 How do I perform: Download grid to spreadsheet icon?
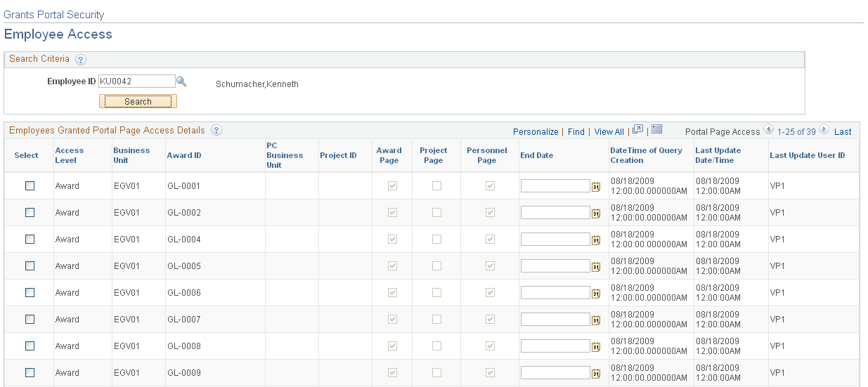(x=657, y=130)
